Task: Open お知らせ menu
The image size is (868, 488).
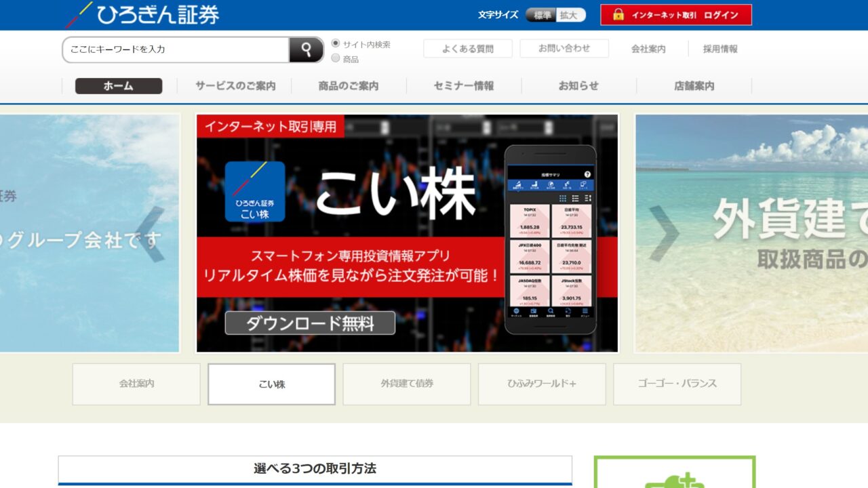Action: click(x=578, y=86)
